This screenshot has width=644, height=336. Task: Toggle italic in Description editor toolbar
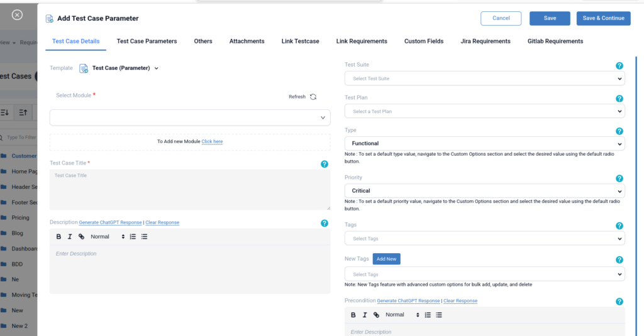tap(70, 237)
